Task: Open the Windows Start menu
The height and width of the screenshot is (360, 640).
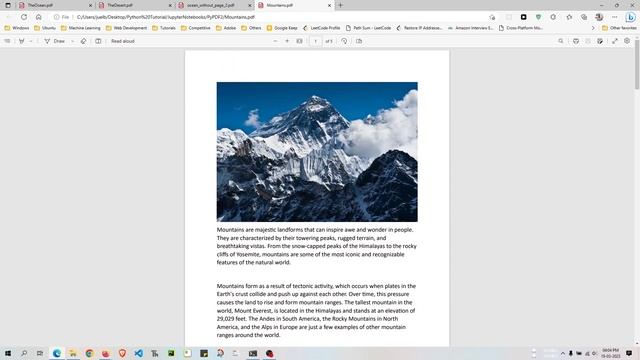Action: (8, 353)
